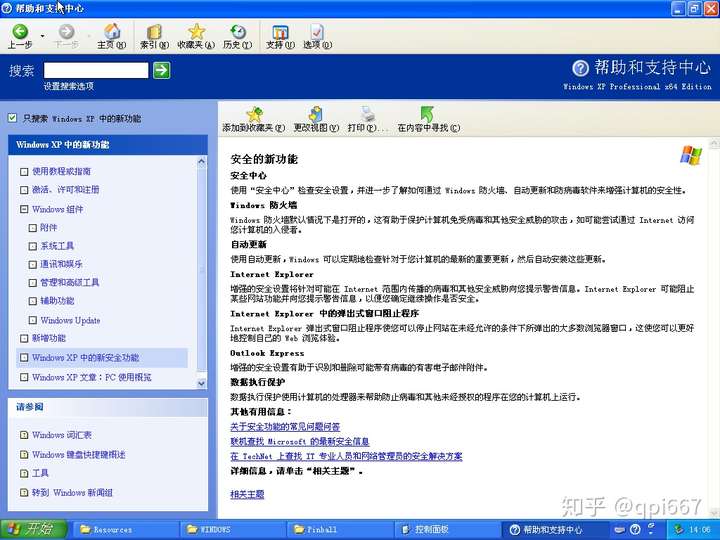Click the 相关主题 link

pos(247,495)
